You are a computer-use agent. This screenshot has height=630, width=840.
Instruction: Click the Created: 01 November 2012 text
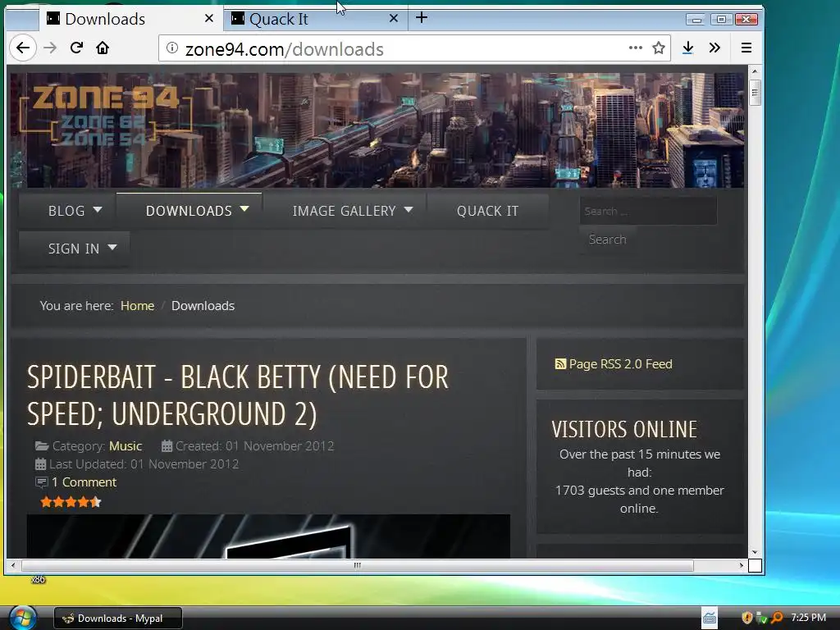[254, 446]
